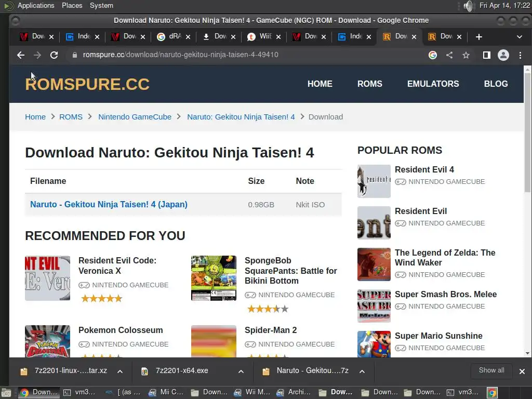Click the clock showing Fri Apr 14
Image resolution: width=532 pixels, height=399 pixels.
504,5
